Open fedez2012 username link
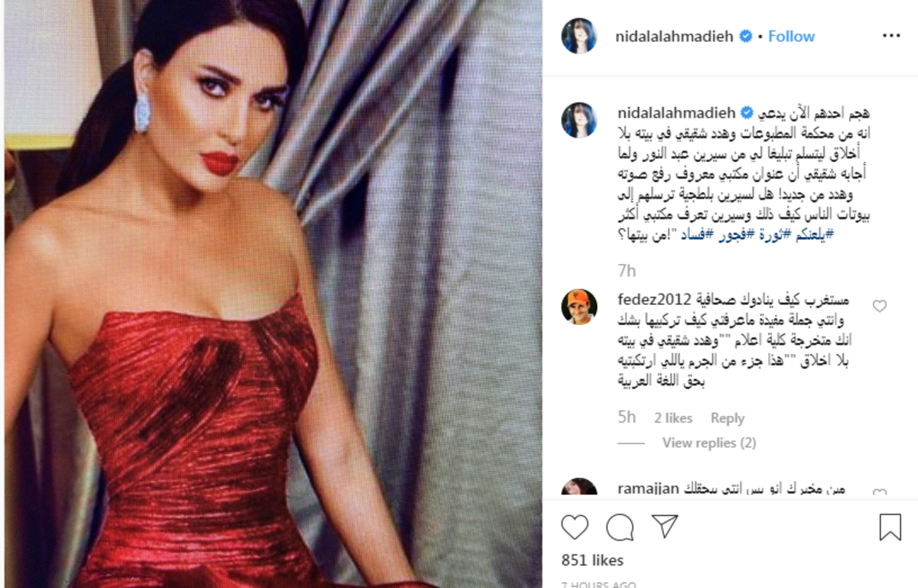Viewport: 918px width, 588px height. pyautogui.click(x=654, y=298)
